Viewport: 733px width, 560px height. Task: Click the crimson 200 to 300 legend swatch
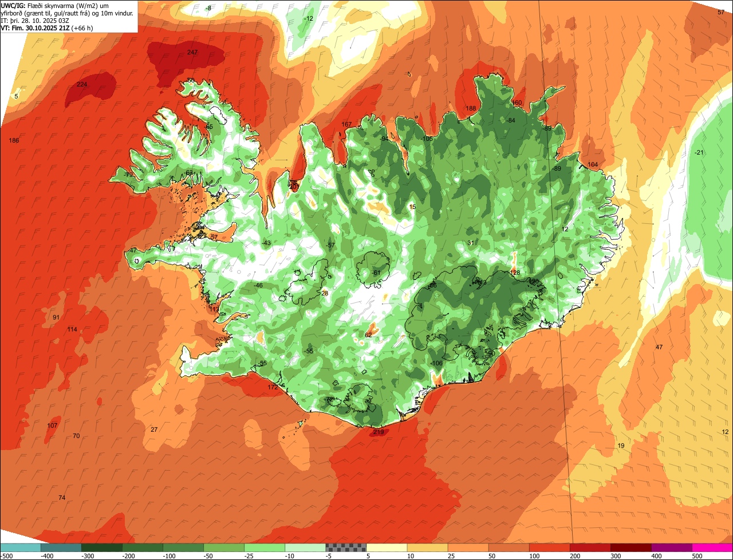click(x=590, y=547)
